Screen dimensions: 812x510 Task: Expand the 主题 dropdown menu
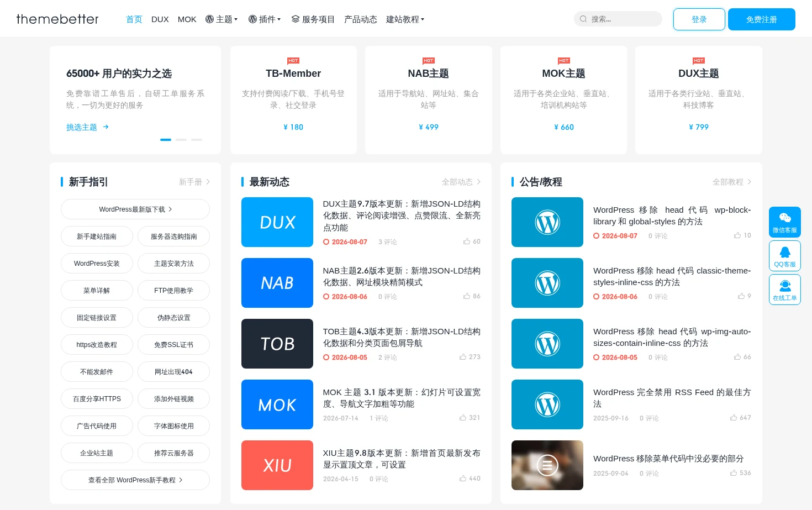[x=222, y=19]
